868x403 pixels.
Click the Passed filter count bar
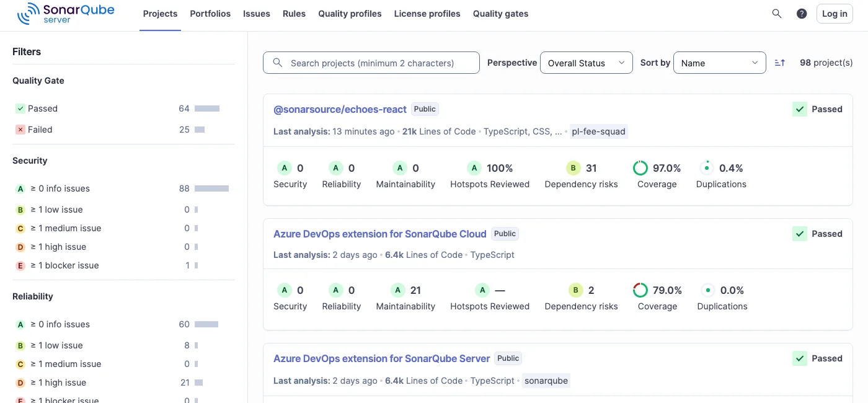[x=208, y=108]
